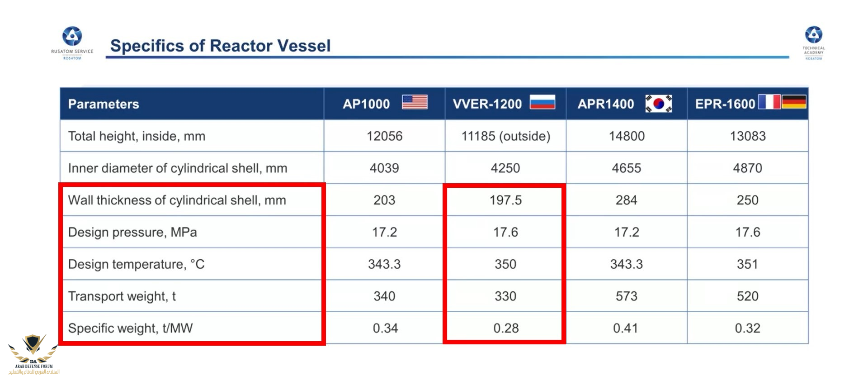The width and height of the screenshot is (868, 376).
Task: Click the Design pressure, MPa row label
Action: 132,232
